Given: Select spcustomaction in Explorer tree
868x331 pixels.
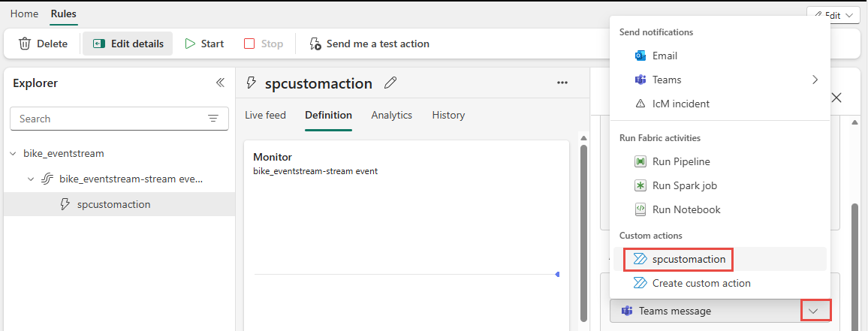Looking at the screenshot, I should point(113,204).
